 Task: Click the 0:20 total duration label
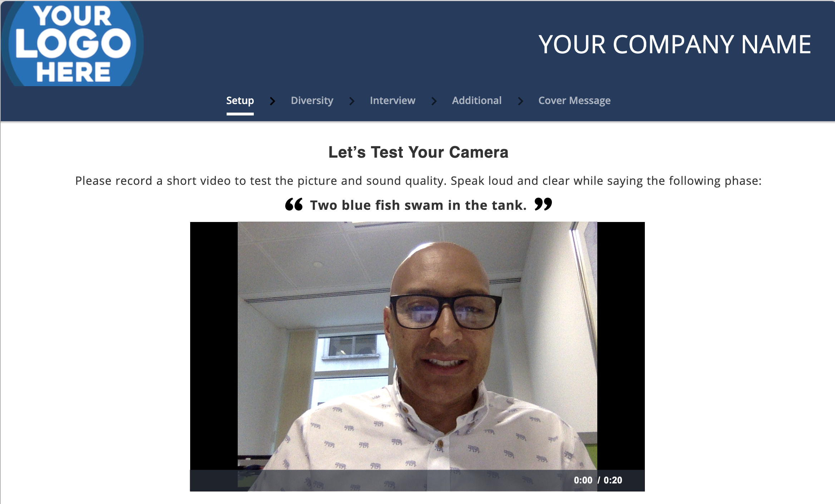pos(613,480)
